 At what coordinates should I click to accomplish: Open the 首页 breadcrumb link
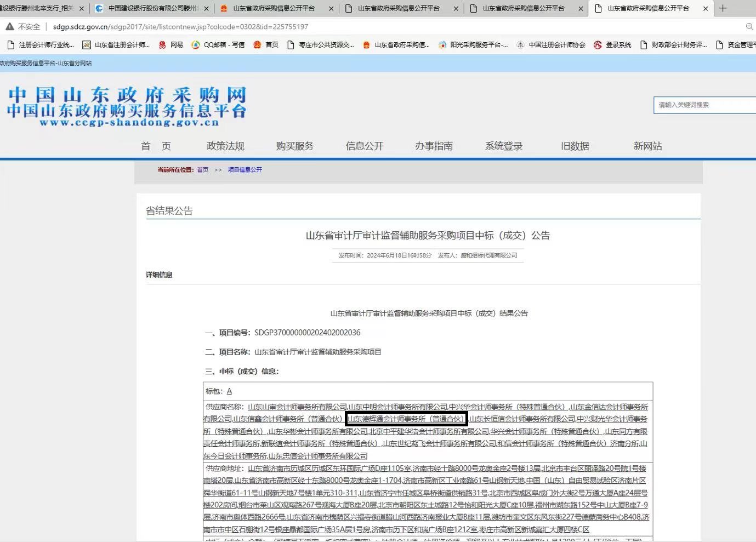click(202, 170)
